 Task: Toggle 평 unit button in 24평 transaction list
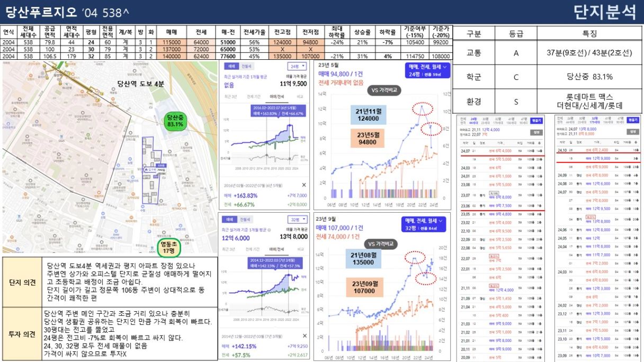tap(536, 120)
